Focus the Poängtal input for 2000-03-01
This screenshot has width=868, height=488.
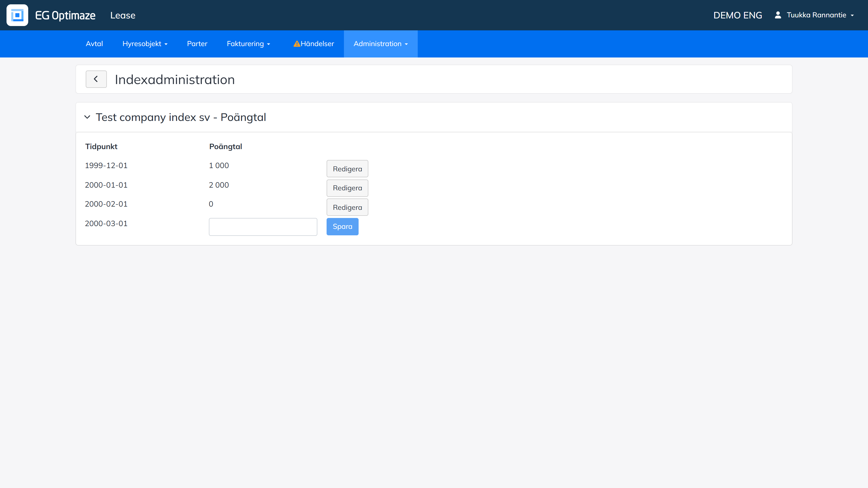pyautogui.click(x=263, y=227)
